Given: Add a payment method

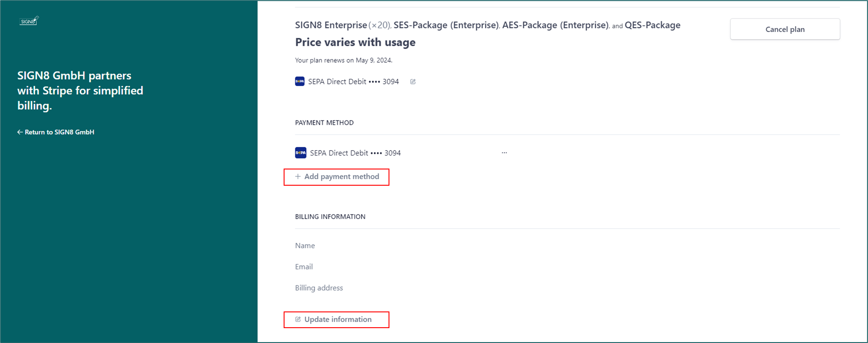Looking at the screenshot, I should coord(337,177).
